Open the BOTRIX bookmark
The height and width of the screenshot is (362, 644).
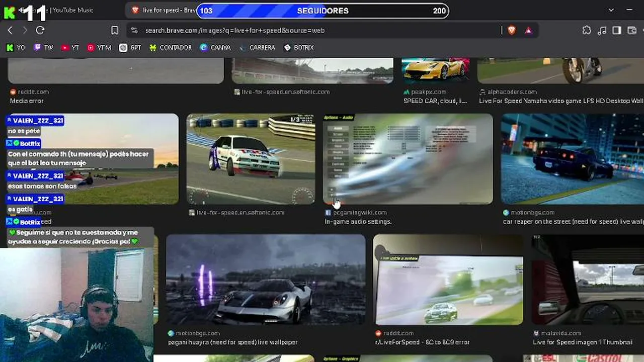299,48
